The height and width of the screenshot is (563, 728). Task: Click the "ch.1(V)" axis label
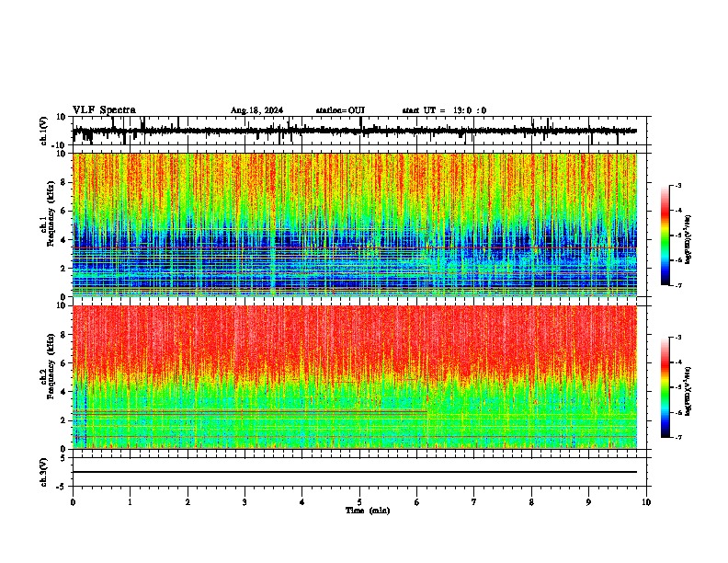click(44, 131)
